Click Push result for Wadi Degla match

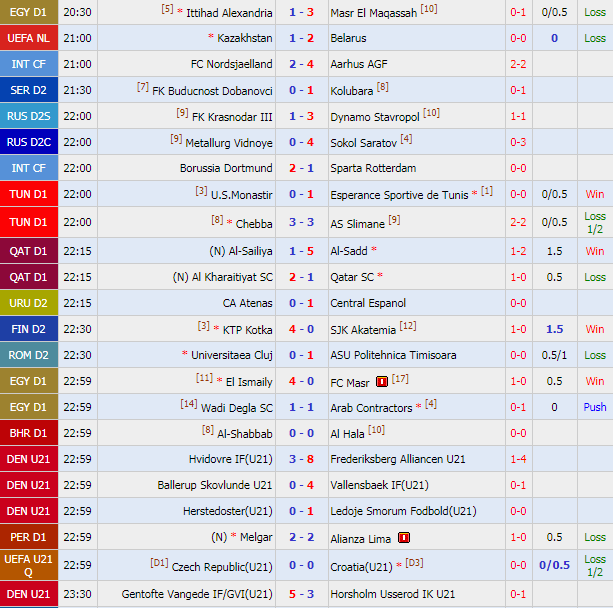[595, 407]
